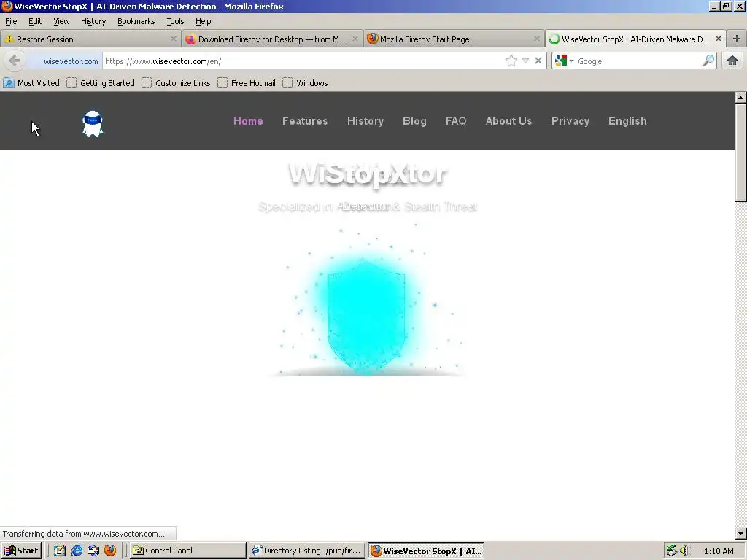This screenshot has width=747, height=560.
Task: Go to the Home page link
Action: coord(248,121)
